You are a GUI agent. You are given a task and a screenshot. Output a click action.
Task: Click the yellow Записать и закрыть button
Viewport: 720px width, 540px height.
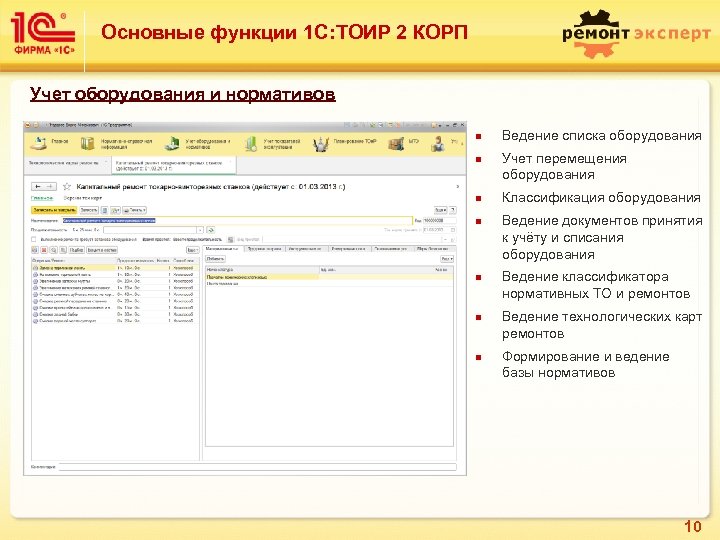pos(54,210)
